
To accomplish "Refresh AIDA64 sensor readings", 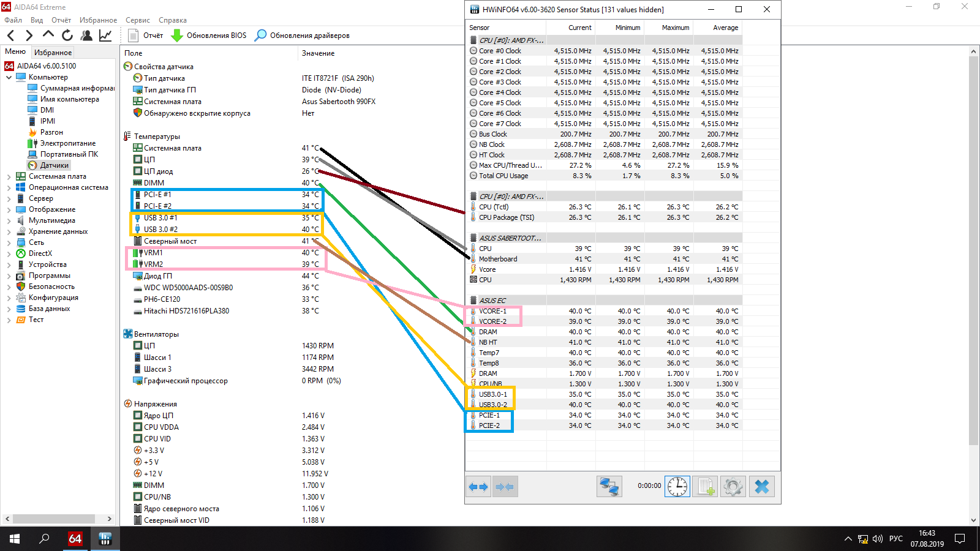I will [67, 36].
